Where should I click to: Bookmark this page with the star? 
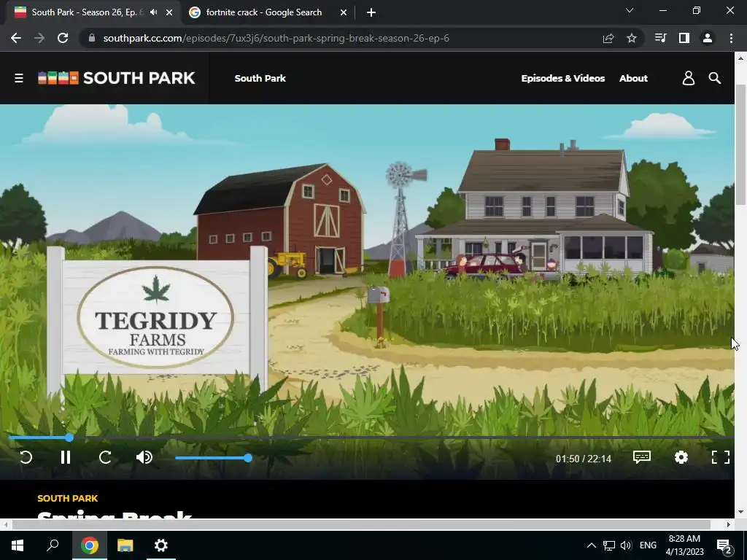tap(632, 38)
